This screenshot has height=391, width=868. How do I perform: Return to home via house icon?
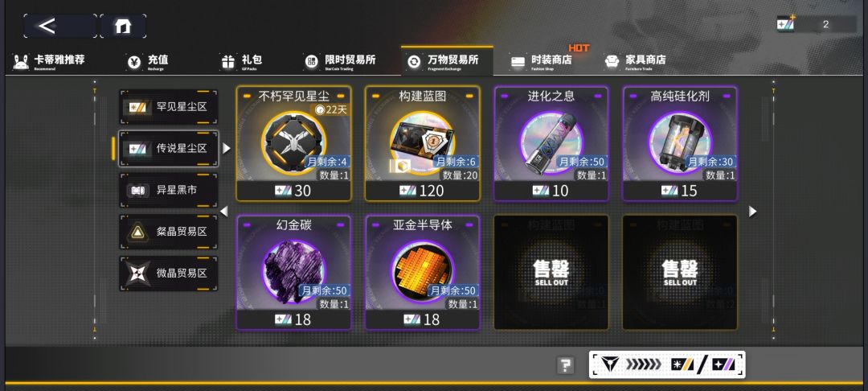(123, 26)
